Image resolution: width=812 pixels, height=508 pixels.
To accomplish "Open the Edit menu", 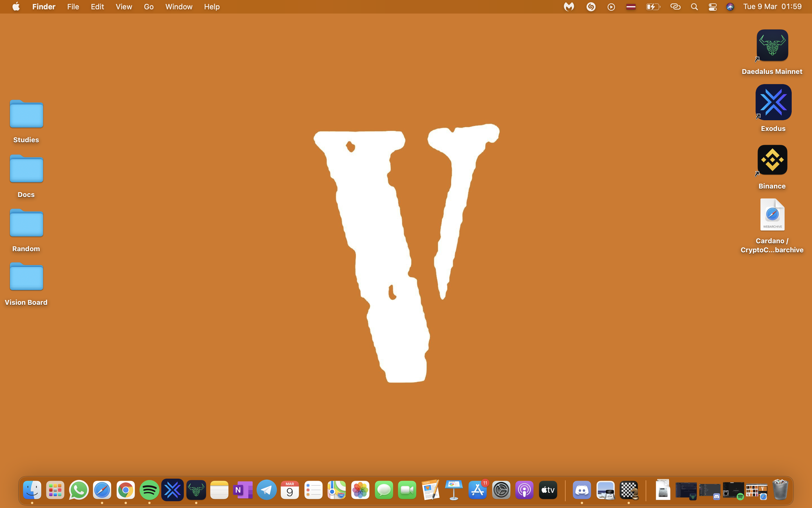I will pyautogui.click(x=97, y=7).
